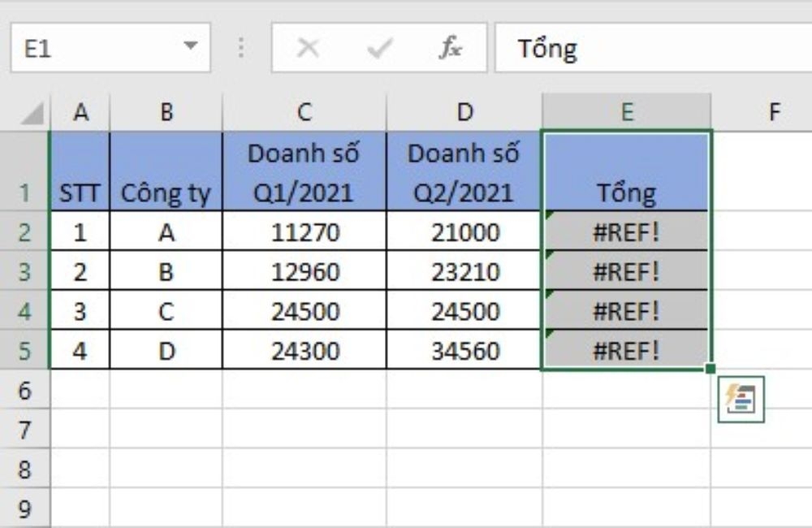Select column C header
Viewport: 812px width, 528px height.
[304, 112]
